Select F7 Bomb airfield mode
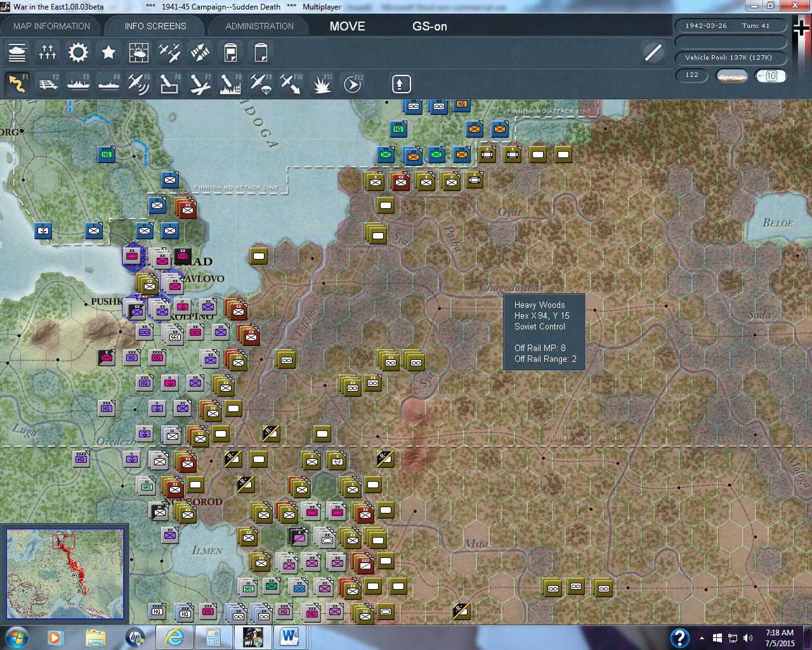The width and height of the screenshot is (812, 650). [x=200, y=84]
